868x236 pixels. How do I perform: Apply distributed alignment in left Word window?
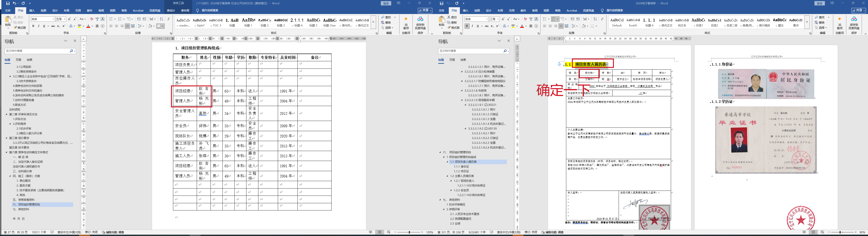point(133,26)
